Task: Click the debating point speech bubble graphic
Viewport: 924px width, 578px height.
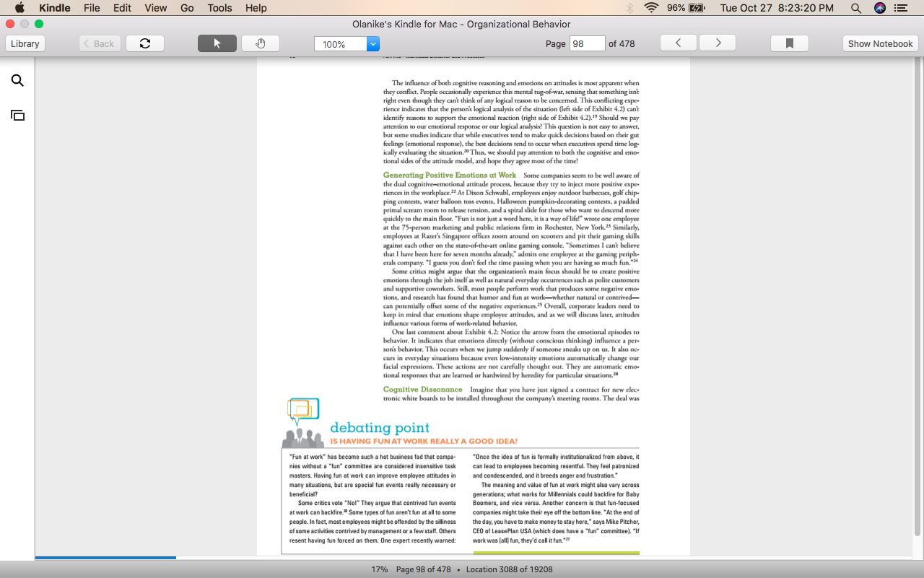Action: (303, 411)
